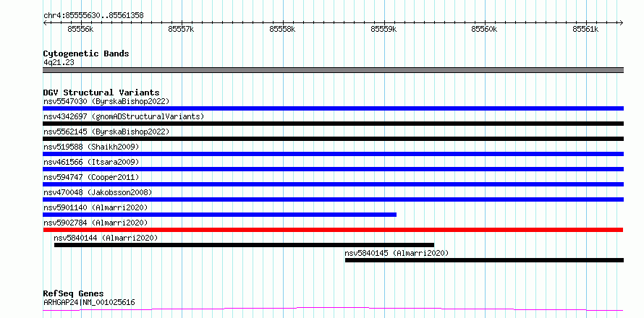Viewport: 644px width, 318px height.
Task: Click the magenta ARHGAP24 gene line
Action: [333, 309]
